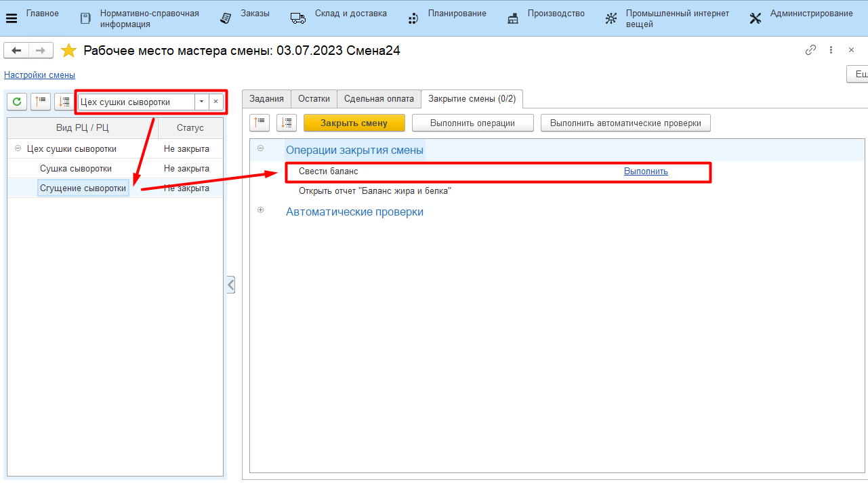Open the workshop filter dropdown arrow
The width and height of the screenshot is (868, 486).
(201, 102)
